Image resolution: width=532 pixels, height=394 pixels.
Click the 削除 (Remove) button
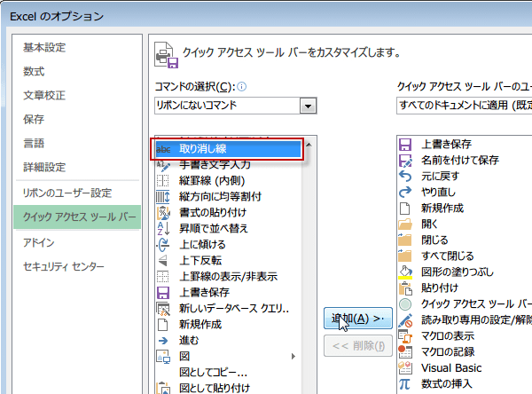point(358,345)
